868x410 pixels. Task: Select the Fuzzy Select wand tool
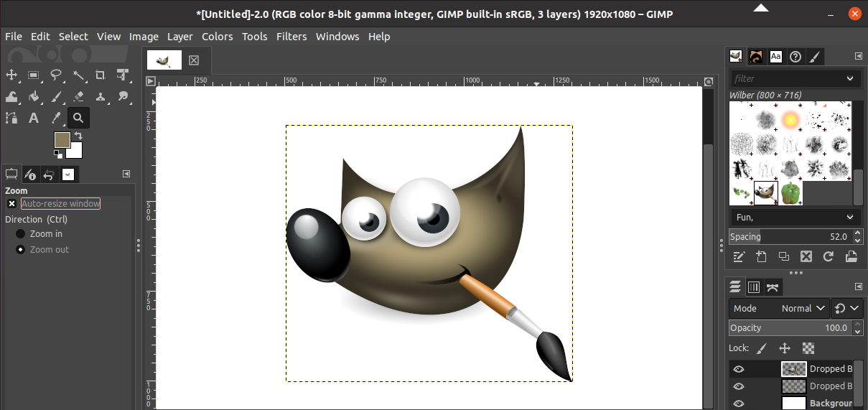(78, 75)
